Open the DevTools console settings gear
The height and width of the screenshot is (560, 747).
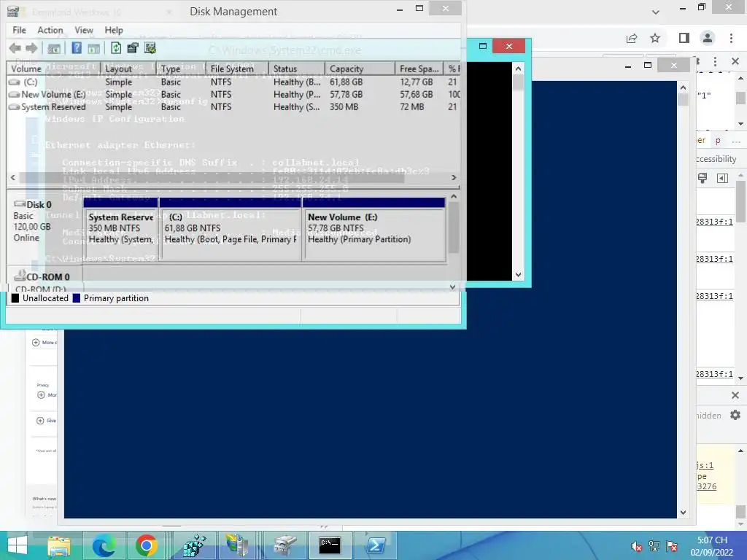click(x=735, y=415)
